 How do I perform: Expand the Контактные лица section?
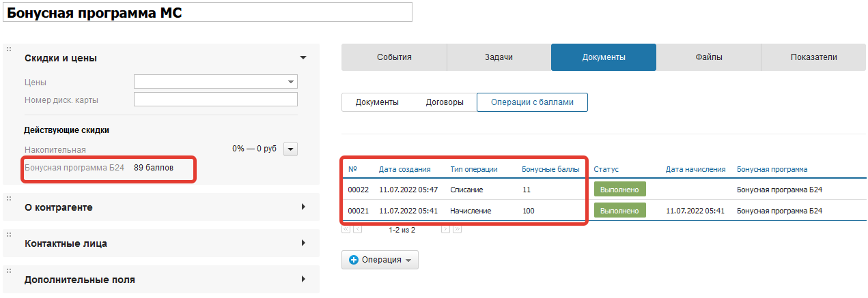303,243
